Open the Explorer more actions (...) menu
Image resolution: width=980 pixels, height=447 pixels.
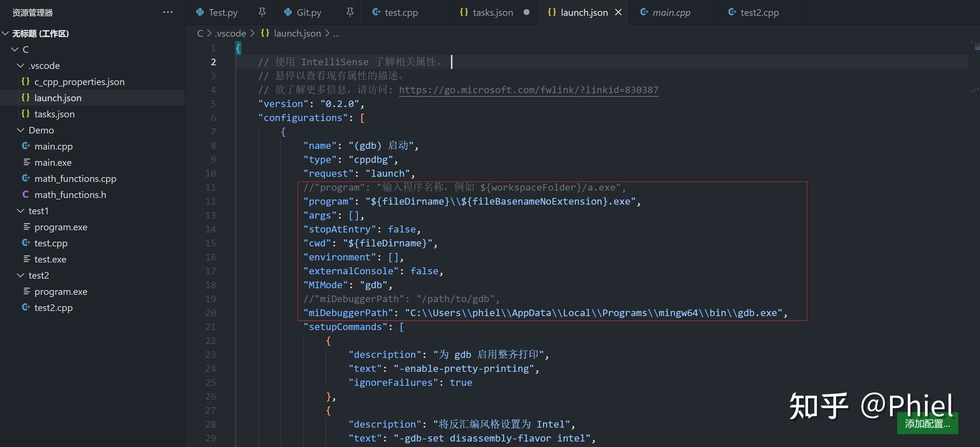click(168, 12)
